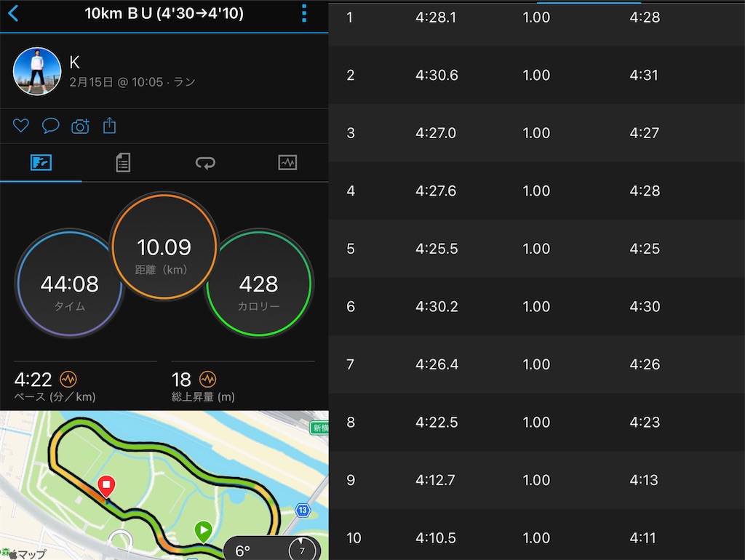
Task: Tap the pace info icon beside 4:22
Action: click(x=68, y=379)
